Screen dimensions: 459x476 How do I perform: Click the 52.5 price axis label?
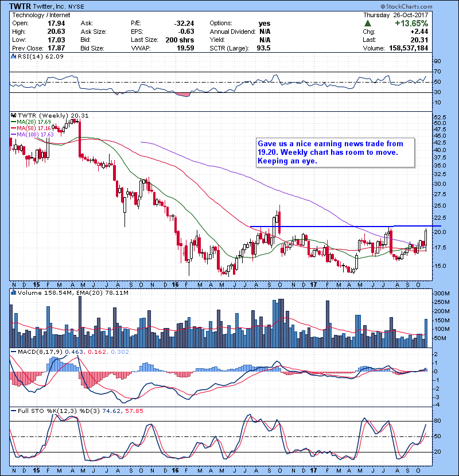440,117
